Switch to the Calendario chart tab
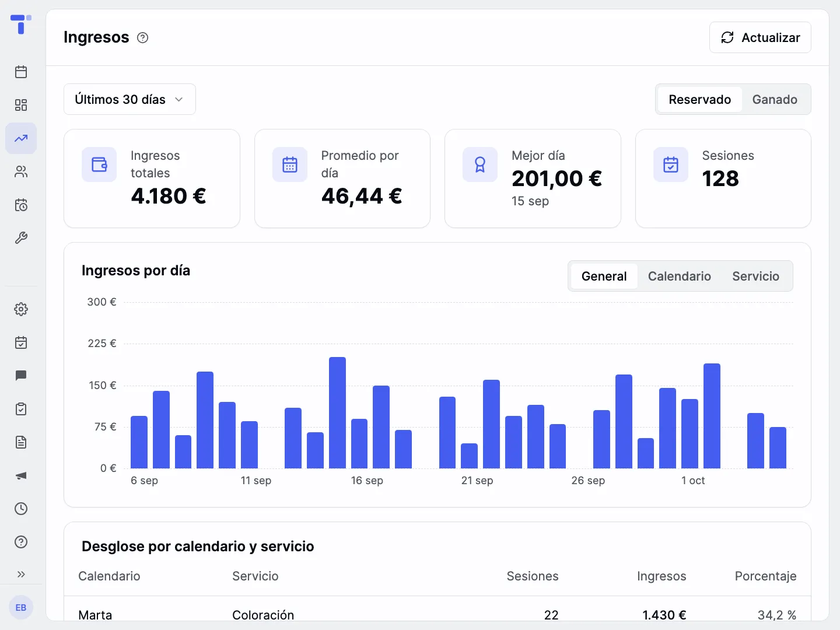Image resolution: width=840 pixels, height=630 pixels. (679, 276)
